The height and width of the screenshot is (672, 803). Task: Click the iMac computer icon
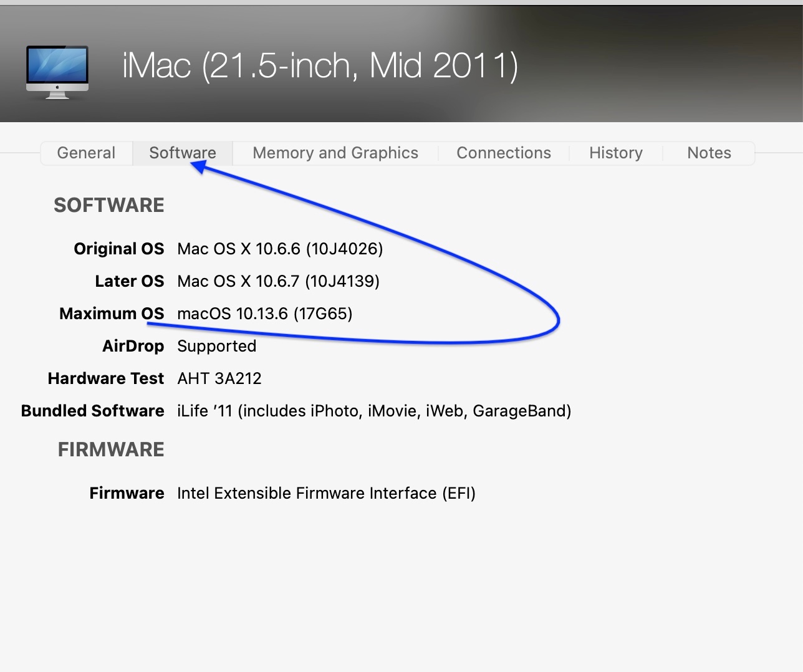57,72
